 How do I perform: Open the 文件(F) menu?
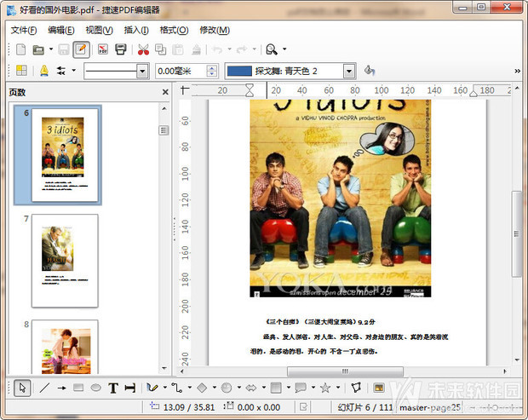coord(24,31)
